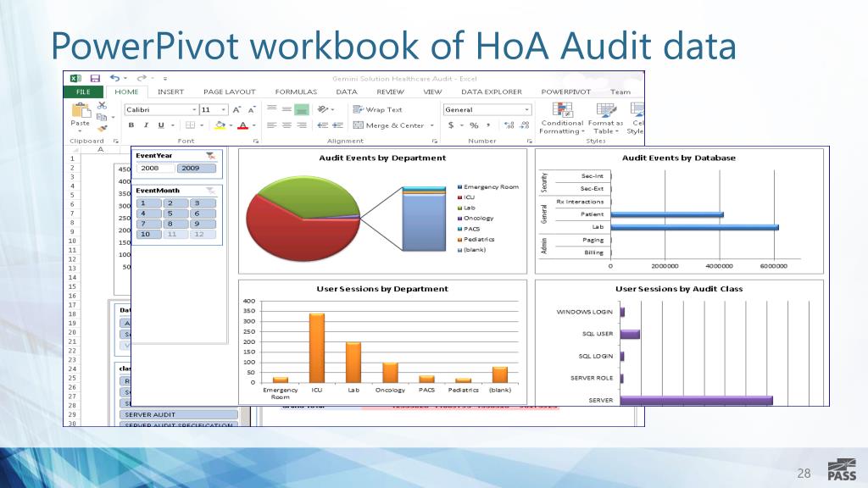Open the DATA EXPLORER tab
868x488 pixels.
(492, 91)
